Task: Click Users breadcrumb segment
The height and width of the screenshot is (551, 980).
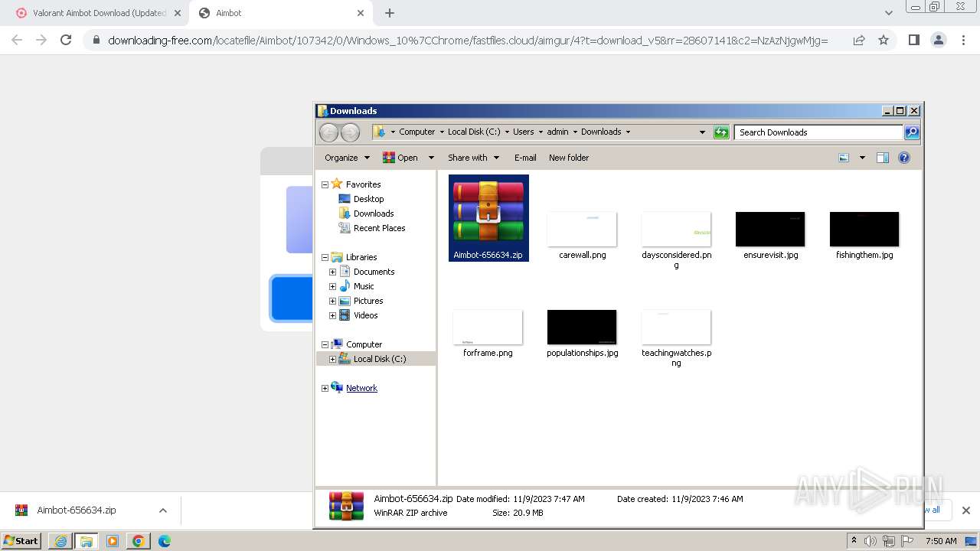Action: [x=524, y=132]
